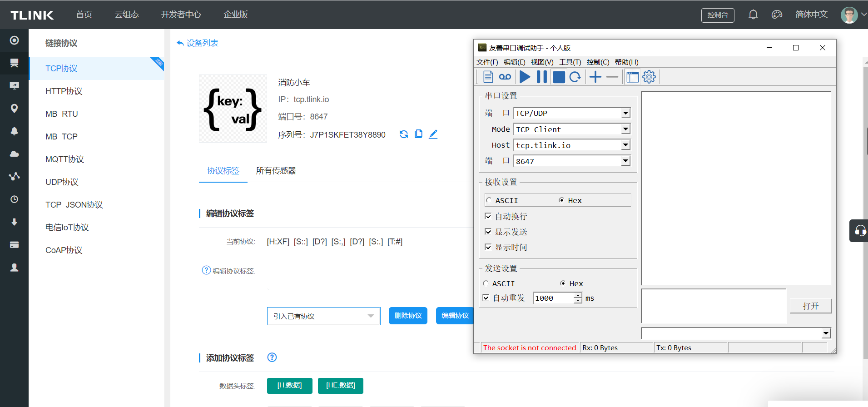The width and height of the screenshot is (868, 407).
Task: Copy the serial number J7P1SKFET38Y8890
Action: pyautogui.click(x=419, y=134)
